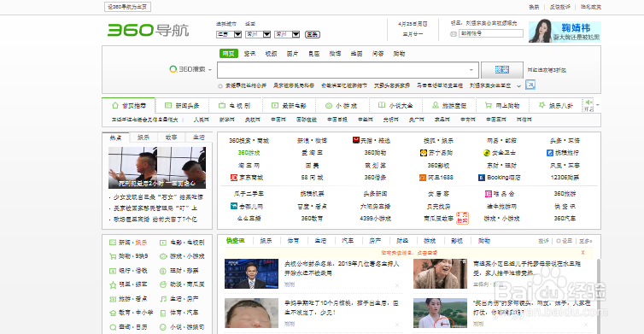Image resolution: width=644 pixels, height=334 pixels.
Task: Click the magnifier icon in the left category list
Action: pos(113,327)
